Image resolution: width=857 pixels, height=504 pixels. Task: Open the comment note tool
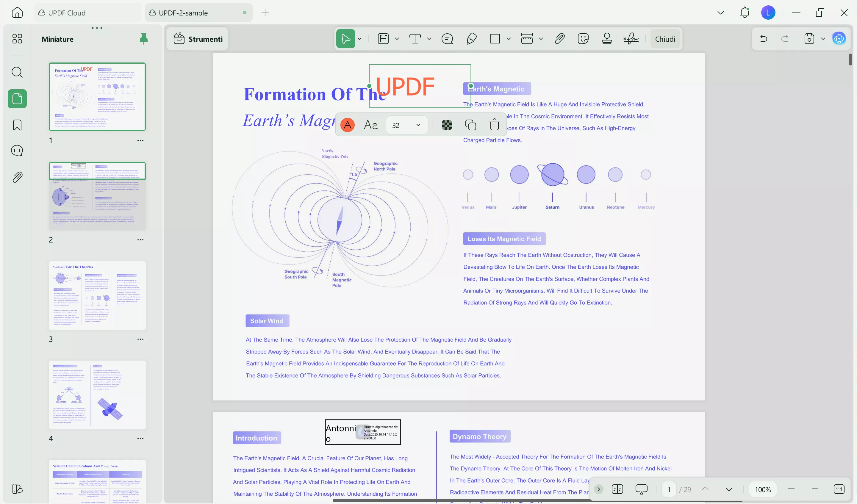click(447, 39)
